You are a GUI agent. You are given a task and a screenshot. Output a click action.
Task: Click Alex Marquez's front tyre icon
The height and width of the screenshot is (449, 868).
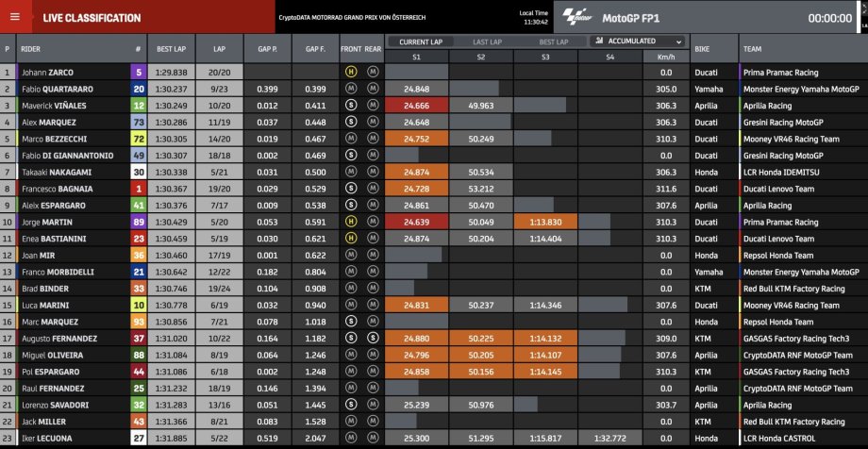pyautogui.click(x=350, y=122)
